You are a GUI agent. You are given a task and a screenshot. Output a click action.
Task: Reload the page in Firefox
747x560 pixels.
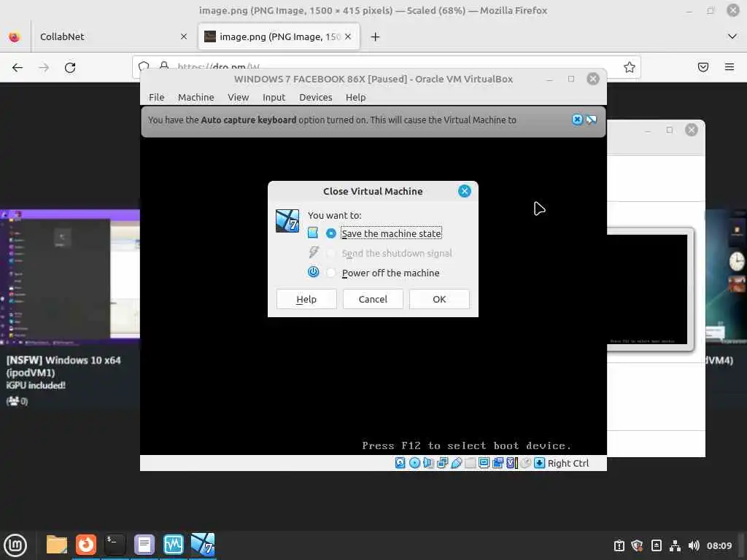click(70, 68)
